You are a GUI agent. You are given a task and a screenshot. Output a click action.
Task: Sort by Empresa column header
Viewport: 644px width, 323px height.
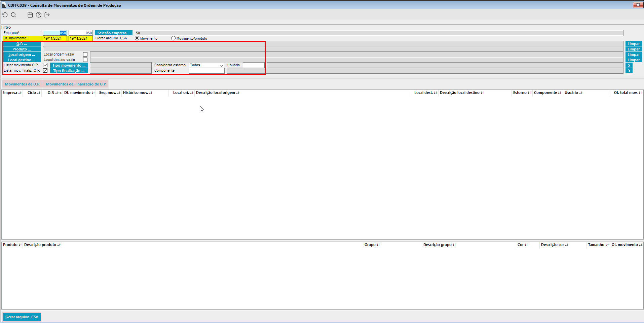coord(12,93)
